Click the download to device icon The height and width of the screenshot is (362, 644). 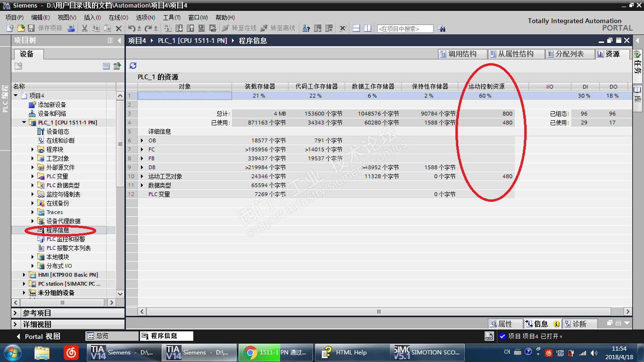179,28
